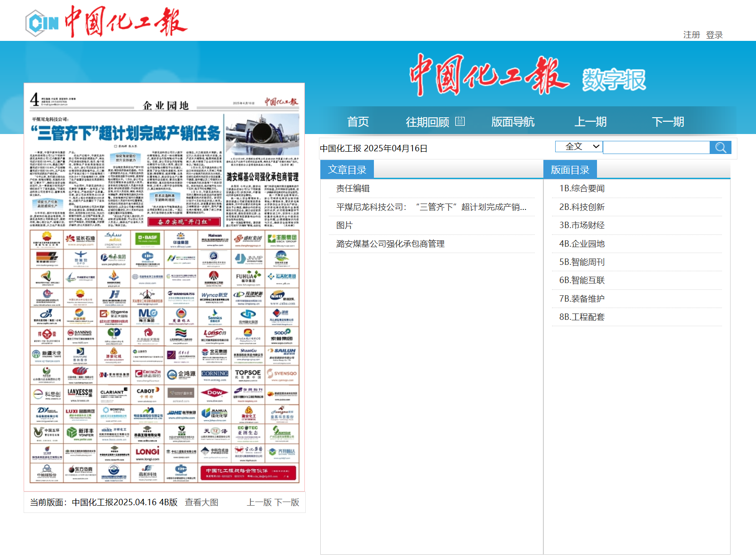Click 下一版 below newspaper preview

pos(287,502)
